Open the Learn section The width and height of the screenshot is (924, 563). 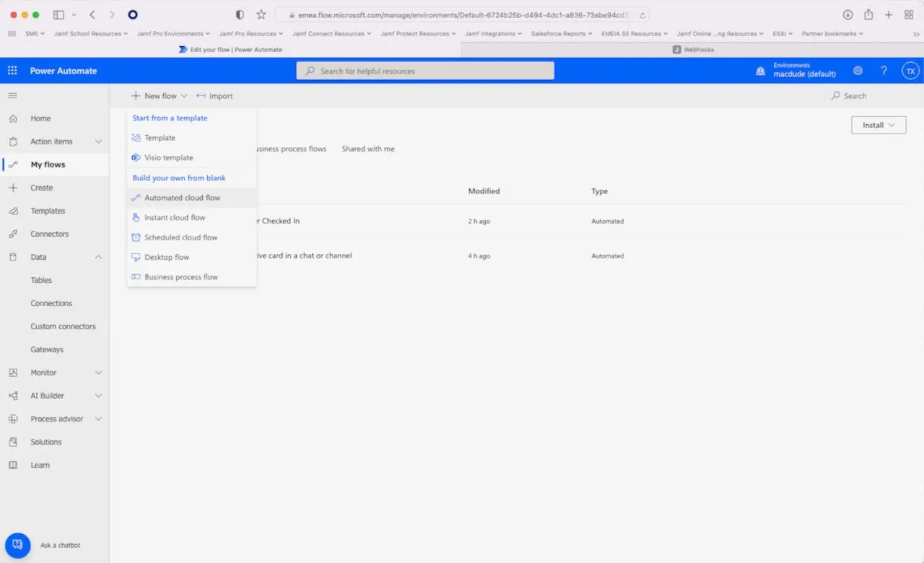tap(40, 464)
